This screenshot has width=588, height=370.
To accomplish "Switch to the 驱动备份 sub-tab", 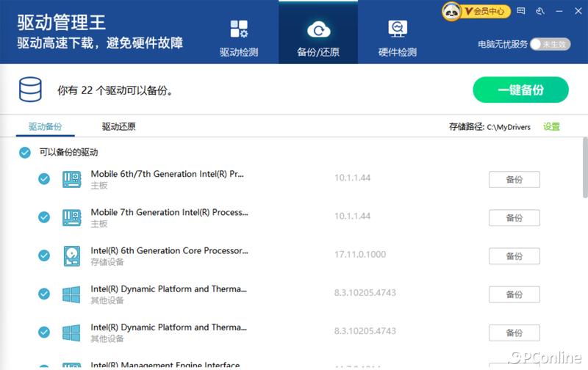I will 46,126.
